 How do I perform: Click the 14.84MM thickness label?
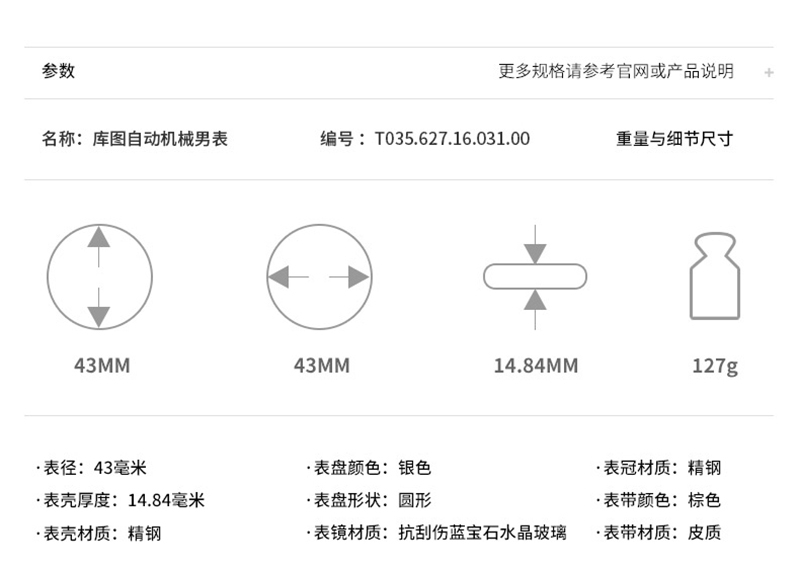pyautogui.click(x=535, y=366)
